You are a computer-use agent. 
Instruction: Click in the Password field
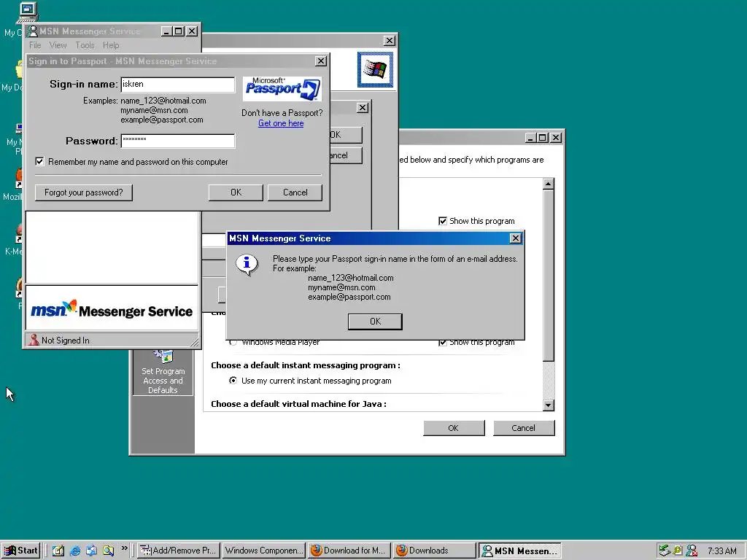(x=178, y=141)
